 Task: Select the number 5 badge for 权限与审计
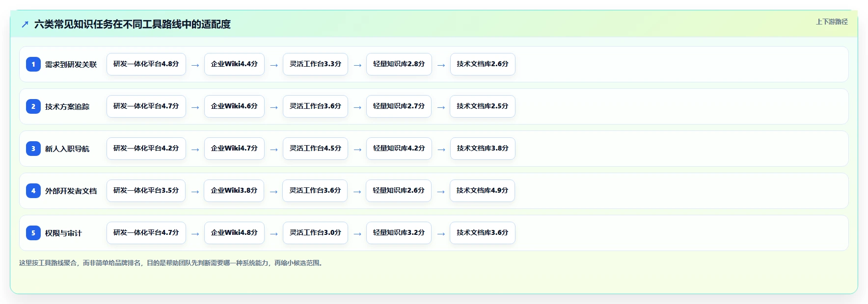[x=33, y=233]
